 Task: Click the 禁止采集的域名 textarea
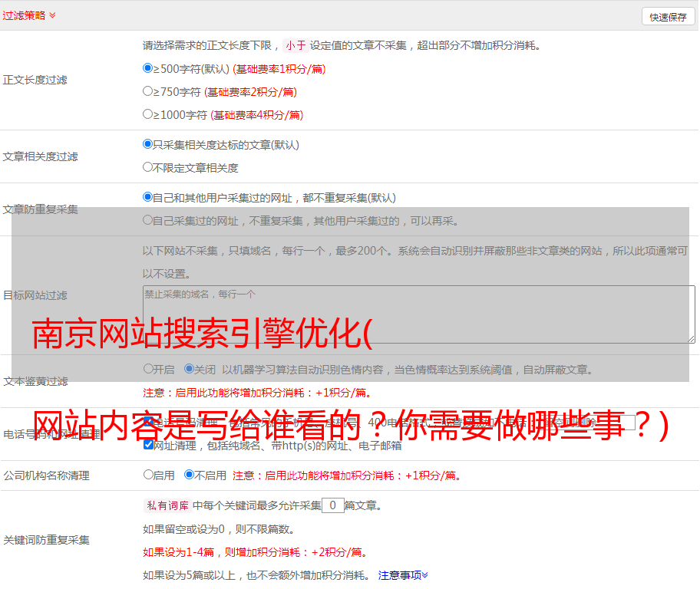419,314
